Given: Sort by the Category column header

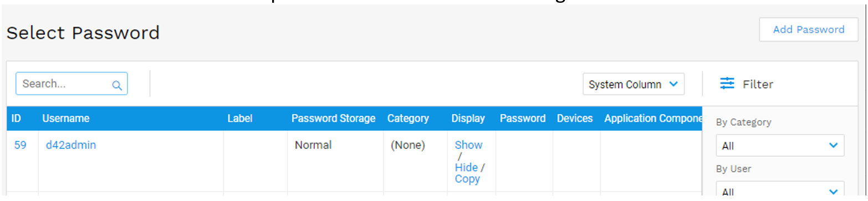Looking at the screenshot, I should [x=408, y=118].
